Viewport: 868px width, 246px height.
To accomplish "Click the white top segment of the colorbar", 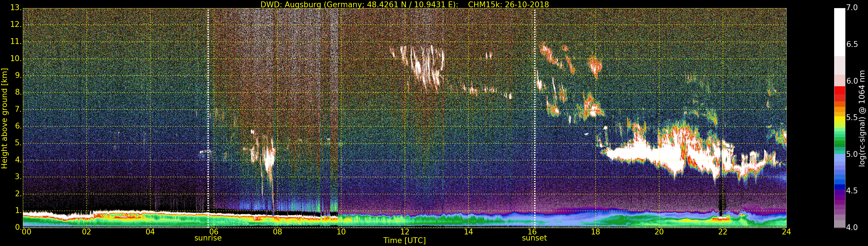I will [839, 32].
